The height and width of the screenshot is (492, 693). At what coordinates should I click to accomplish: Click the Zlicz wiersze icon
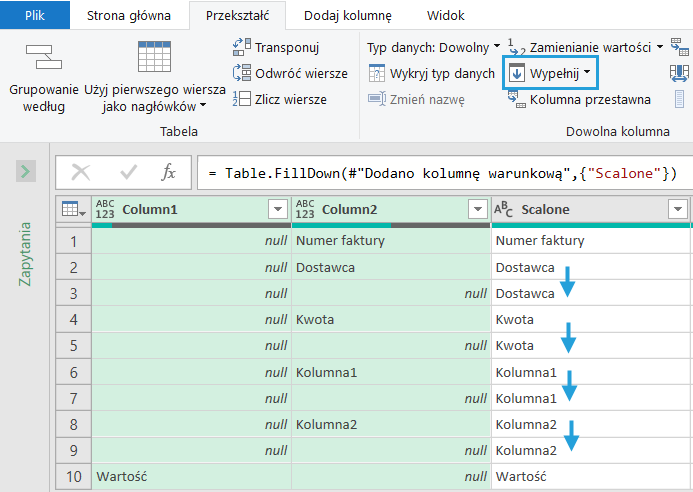[241, 99]
